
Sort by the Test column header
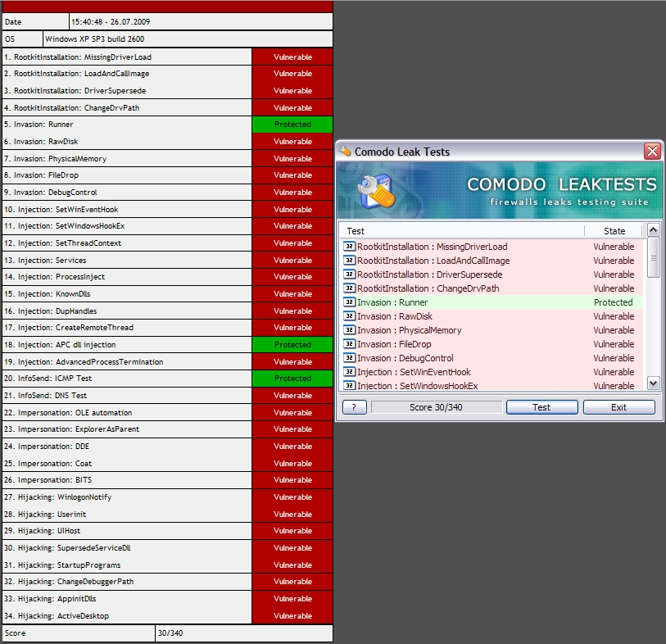[462, 231]
